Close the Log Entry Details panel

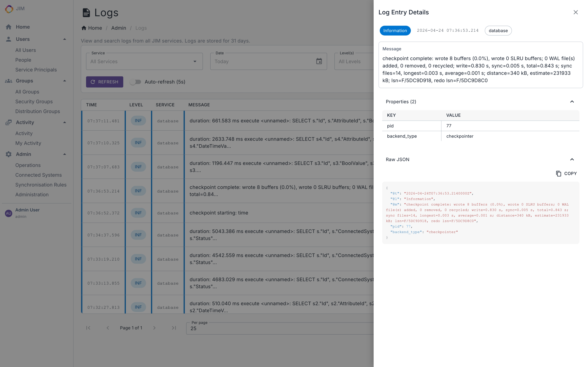coord(575,12)
